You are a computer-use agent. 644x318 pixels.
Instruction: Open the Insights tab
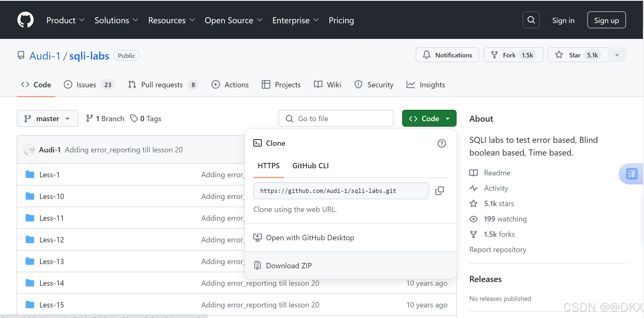(x=426, y=85)
